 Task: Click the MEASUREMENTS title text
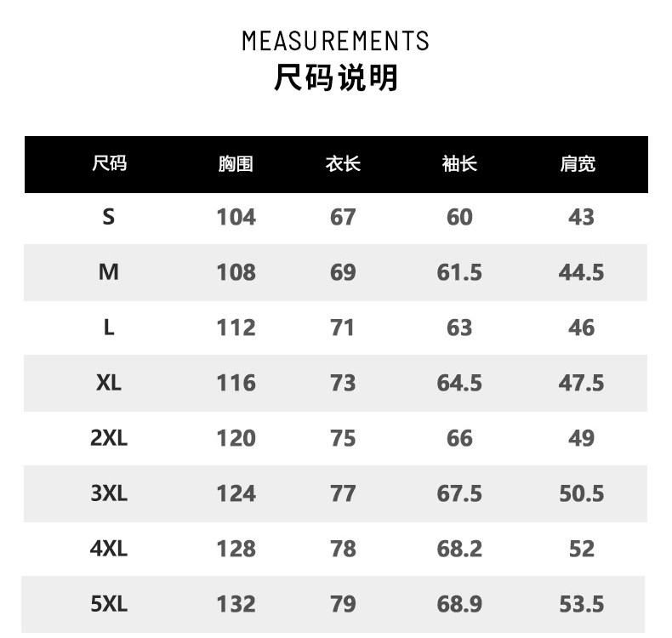point(336,41)
